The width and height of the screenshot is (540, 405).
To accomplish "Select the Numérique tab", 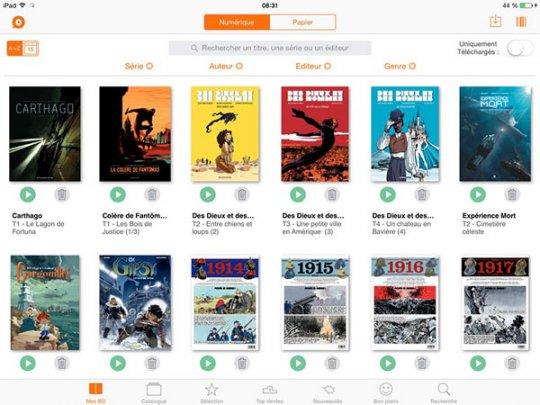I will pos(237,22).
